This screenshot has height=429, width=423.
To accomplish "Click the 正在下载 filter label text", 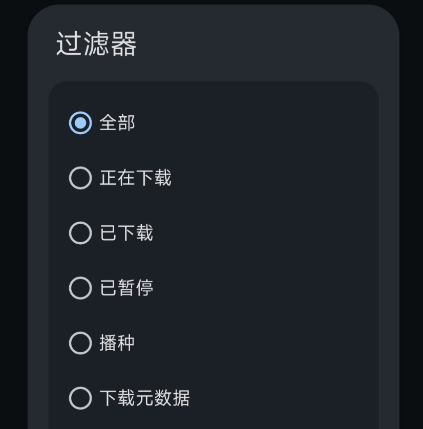I will [x=135, y=178].
